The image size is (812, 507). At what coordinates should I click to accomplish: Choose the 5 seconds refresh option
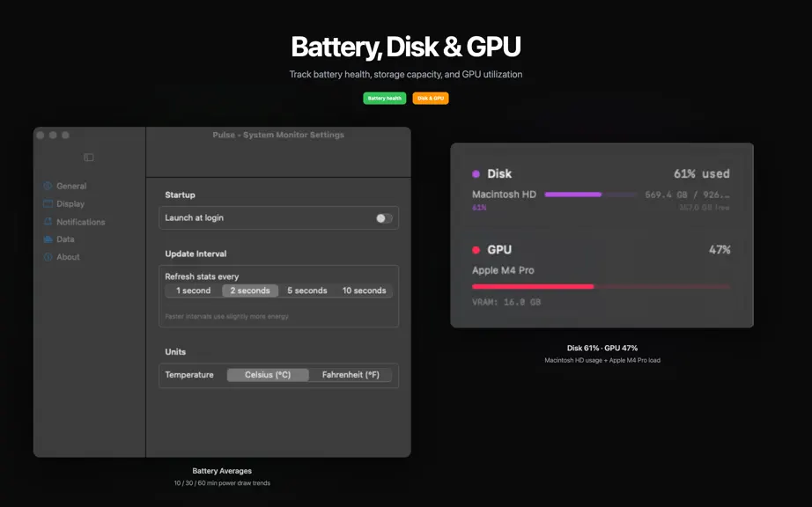pos(307,290)
